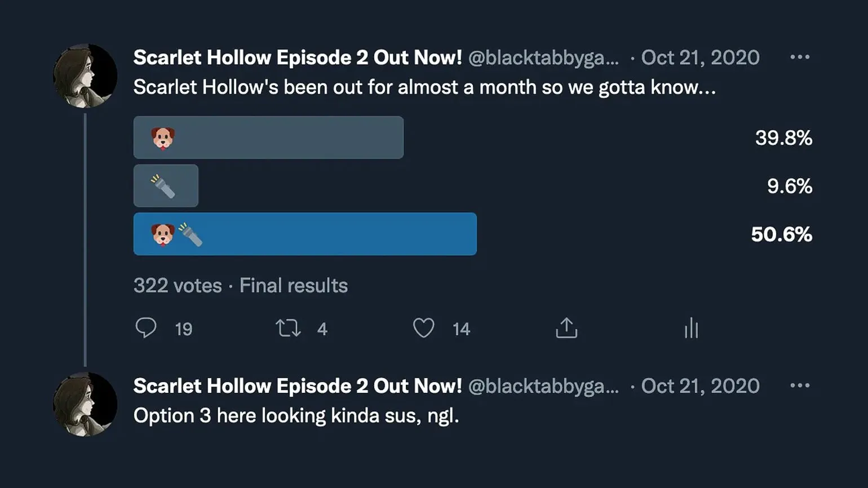
Task: Click the 322 votes count text
Action: tap(178, 286)
